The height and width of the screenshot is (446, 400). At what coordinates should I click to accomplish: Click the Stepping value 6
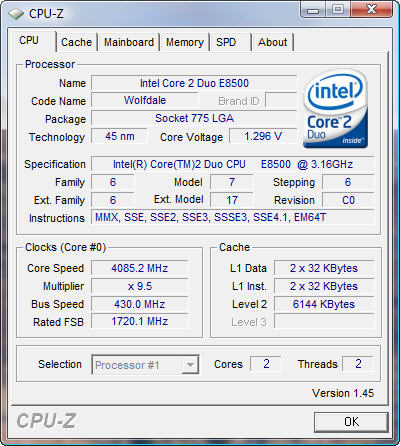[x=348, y=182]
